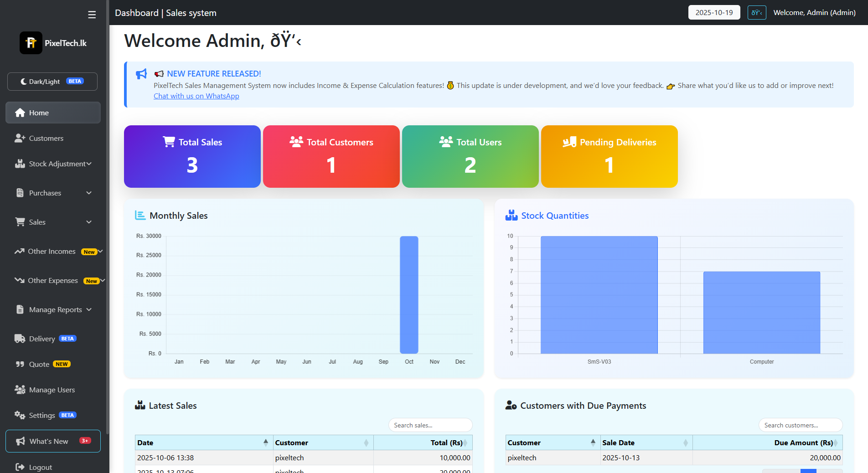Sort due payments by Customer column
This screenshot has height=473, width=868.
(552, 442)
